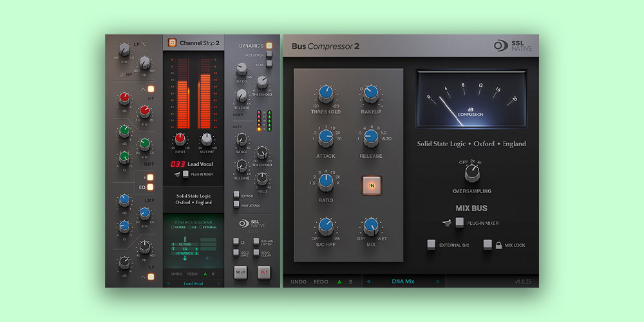Click the green HMF Q knob
The height and width of the screenshot is (322, 644).
point(124,157)
